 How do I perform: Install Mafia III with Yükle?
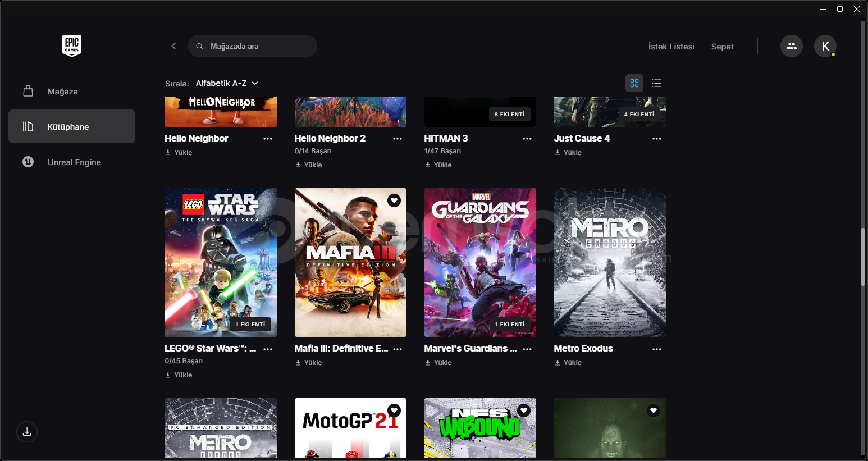click(308, 362)
